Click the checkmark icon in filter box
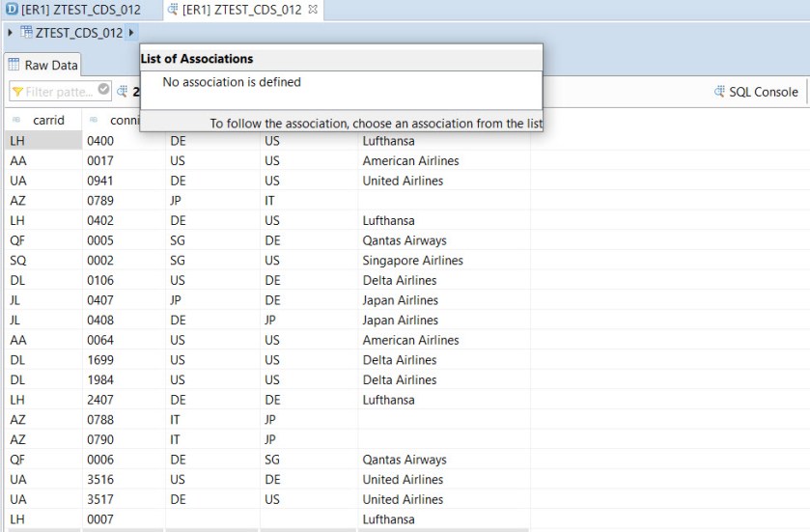The image size is (810, 532). [x=104, y=92]
